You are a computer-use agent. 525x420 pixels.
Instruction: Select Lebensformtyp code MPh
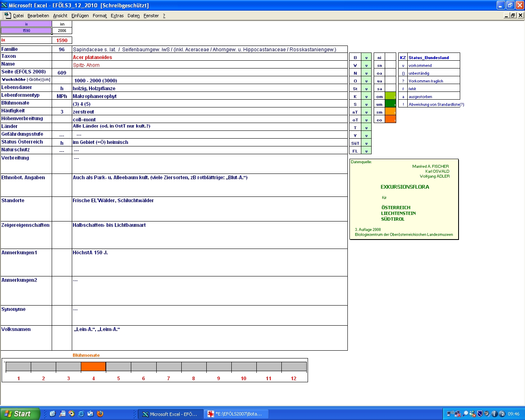pyautogui.click(x=62, y=96)
